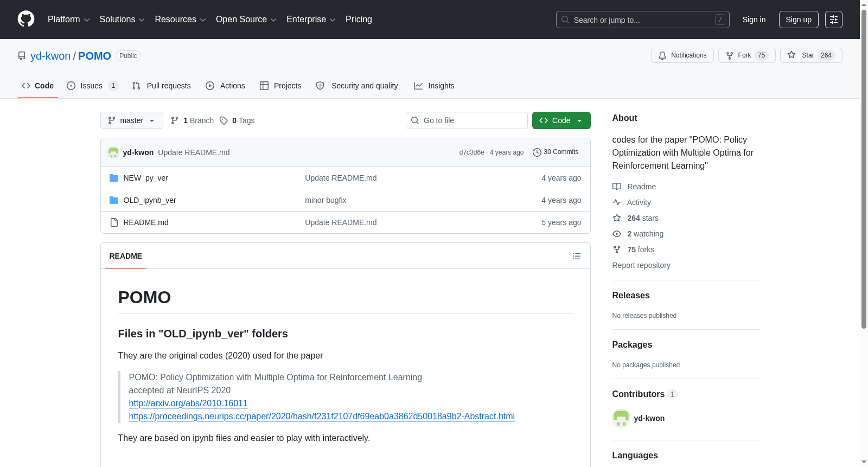Open the proceedings.neurips.cc paper link
Image resolution: width=868 pixels, height=467 pixels.
pos(322,417)
